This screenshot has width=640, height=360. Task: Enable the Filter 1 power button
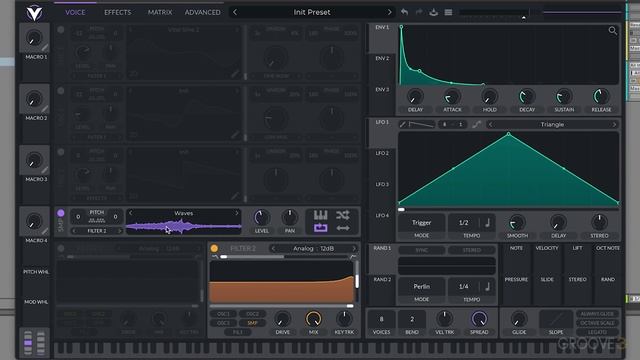61,248
